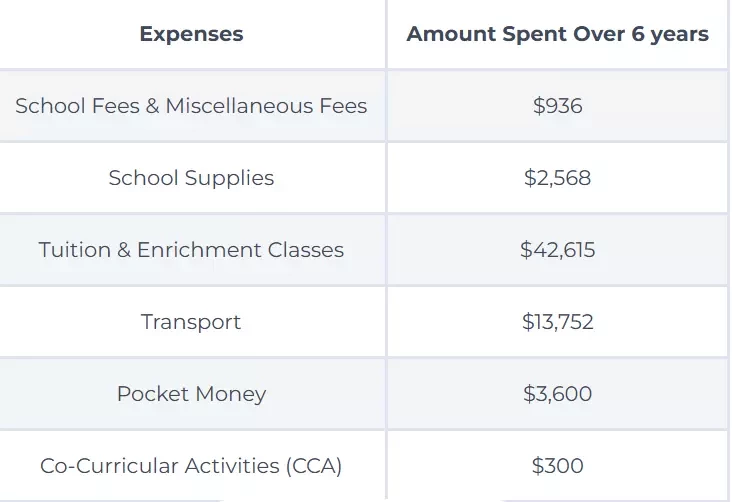Select the $936 amount cell
Image resolution: width=732 pixels, height=502 pixels.
point(557,106)
